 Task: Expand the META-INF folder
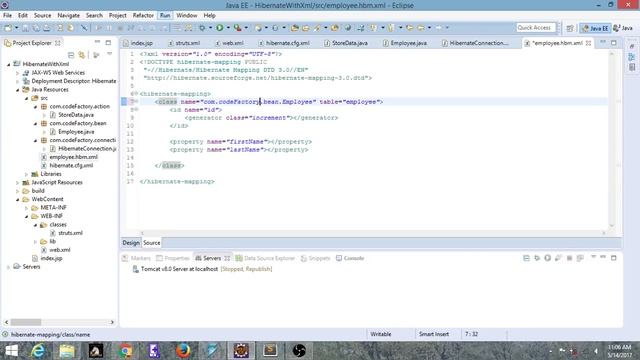[x=26, y=208]
